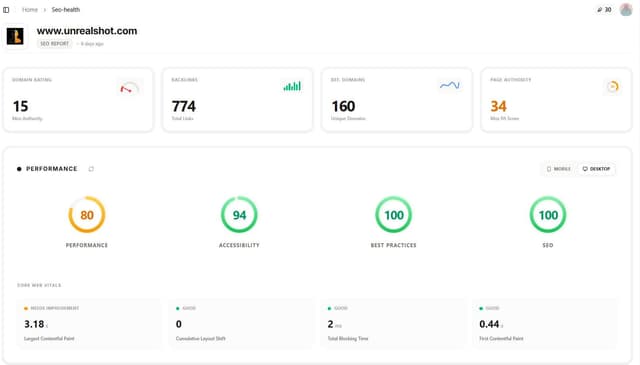Click the ACCESSIBILITY label under the 94 gauge

pos(239,245)
